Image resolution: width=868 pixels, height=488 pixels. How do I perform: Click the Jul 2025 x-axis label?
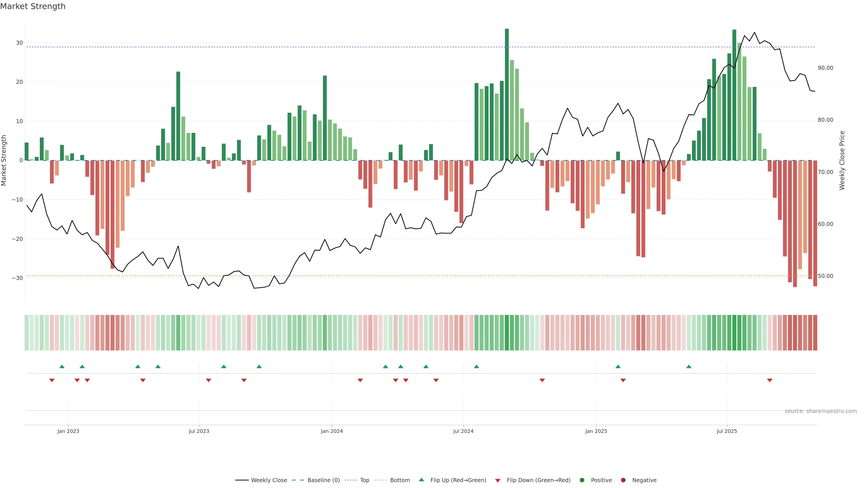(727, 431)
